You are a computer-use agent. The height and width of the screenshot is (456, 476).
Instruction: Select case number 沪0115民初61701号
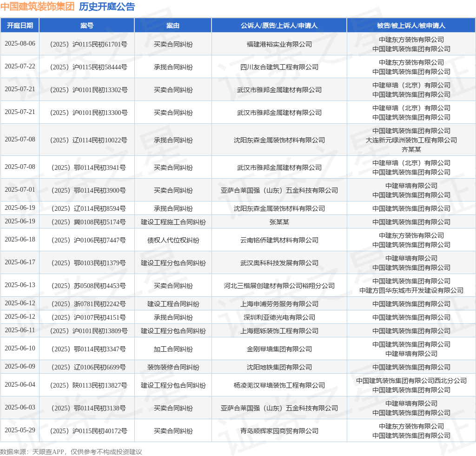pos(89,44)
